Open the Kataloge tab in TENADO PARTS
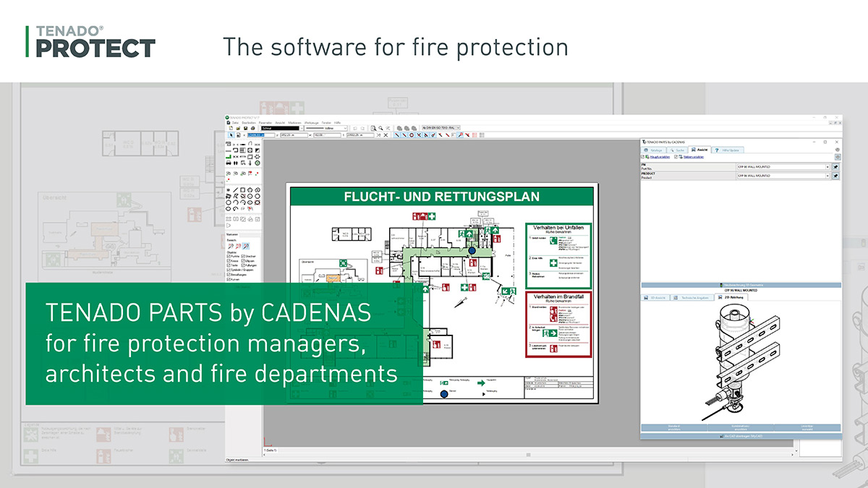This screenshot has width=868, height=488. tap(654, 149)
